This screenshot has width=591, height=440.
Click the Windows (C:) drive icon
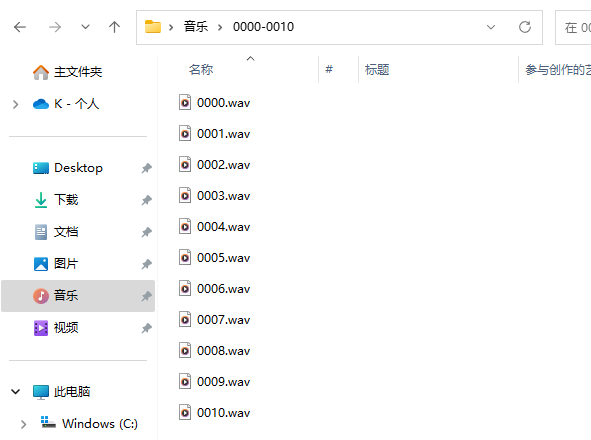coord(48,422)
